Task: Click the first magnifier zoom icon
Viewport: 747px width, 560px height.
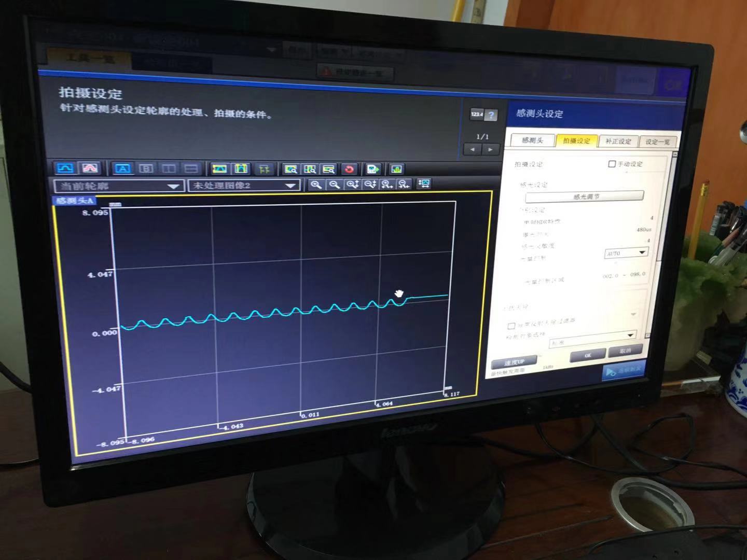Action: point(315,184)
